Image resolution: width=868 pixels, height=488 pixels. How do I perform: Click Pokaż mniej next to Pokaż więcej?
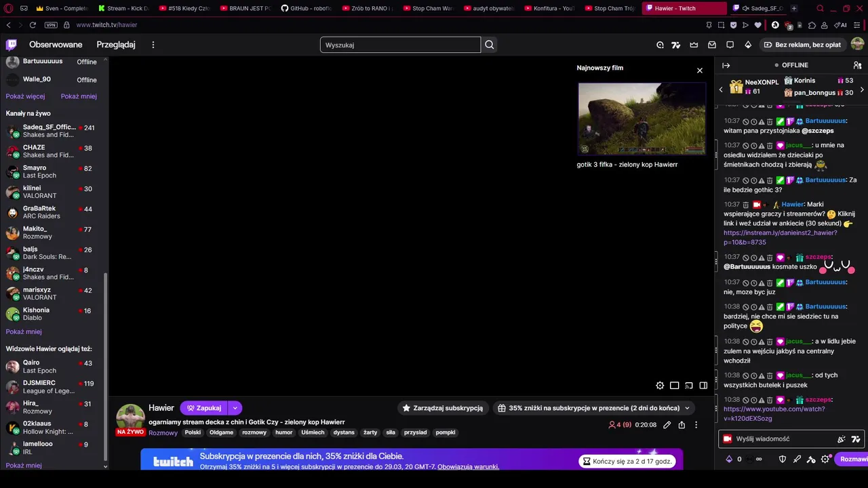pyautogui.click(x=79, y=96)
